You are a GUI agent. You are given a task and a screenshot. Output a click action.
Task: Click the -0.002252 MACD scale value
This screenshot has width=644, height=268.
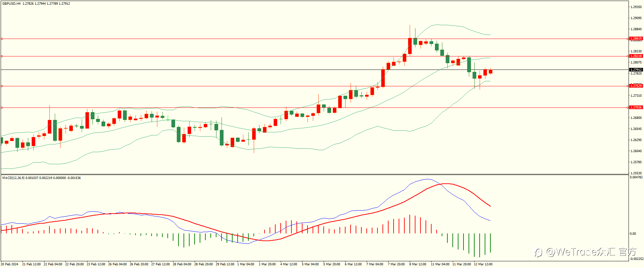point(636,259)
